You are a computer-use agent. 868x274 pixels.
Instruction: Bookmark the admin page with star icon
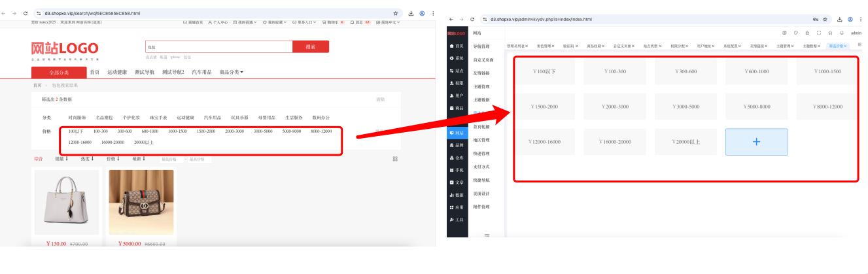click(x=825, y=20)
